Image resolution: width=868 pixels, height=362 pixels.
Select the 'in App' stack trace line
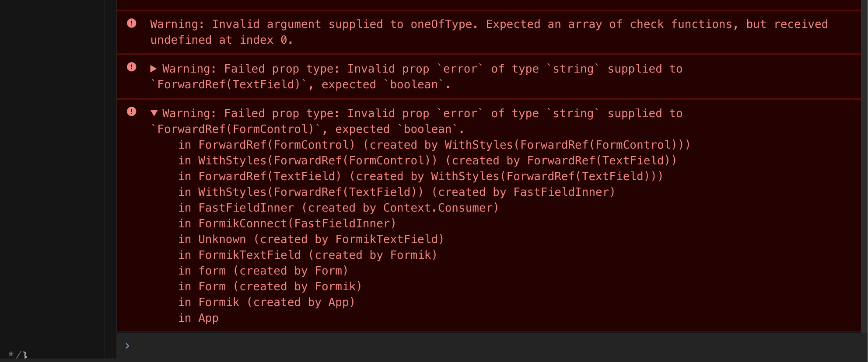198,318
